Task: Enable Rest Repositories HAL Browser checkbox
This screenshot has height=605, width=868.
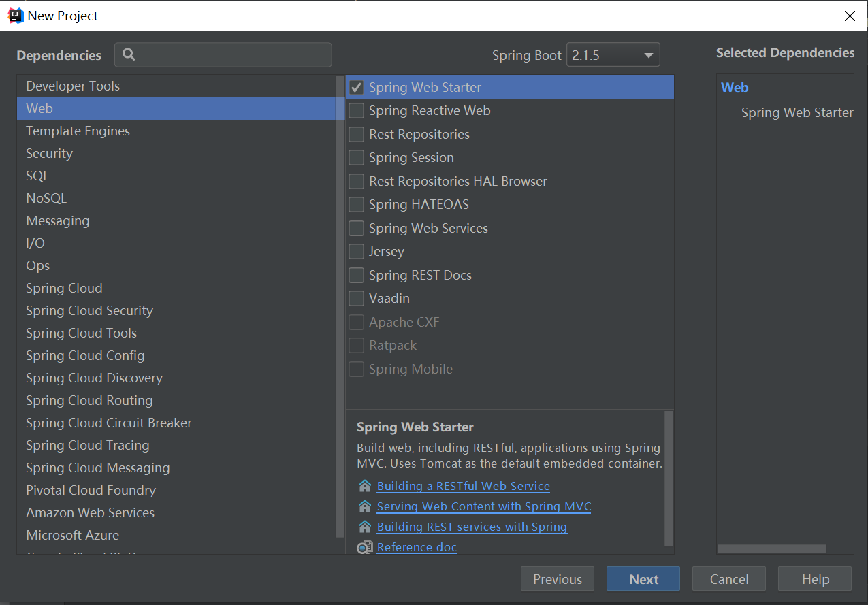Action: point(356,181)
